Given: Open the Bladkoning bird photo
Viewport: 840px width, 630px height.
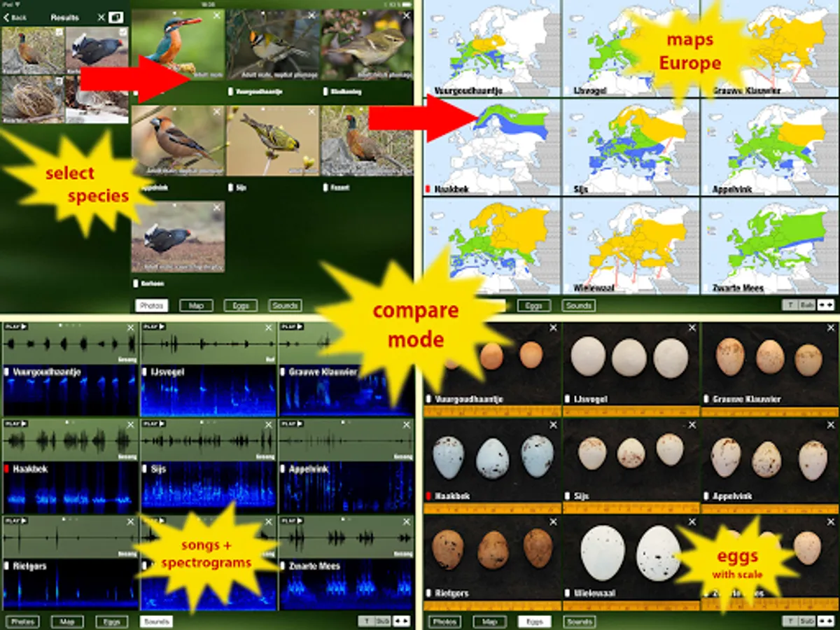Looking at the screenshot, I should (x=367, y=45).
